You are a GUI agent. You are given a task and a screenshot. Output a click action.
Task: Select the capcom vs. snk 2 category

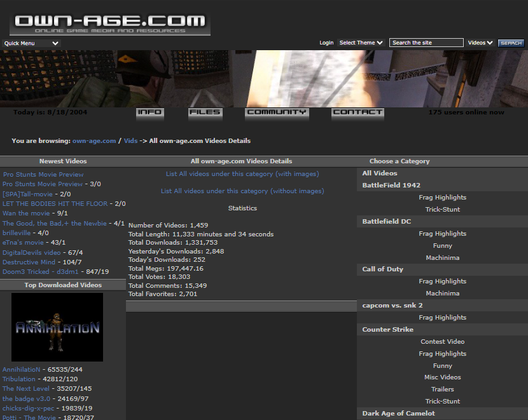pos(393,306)
